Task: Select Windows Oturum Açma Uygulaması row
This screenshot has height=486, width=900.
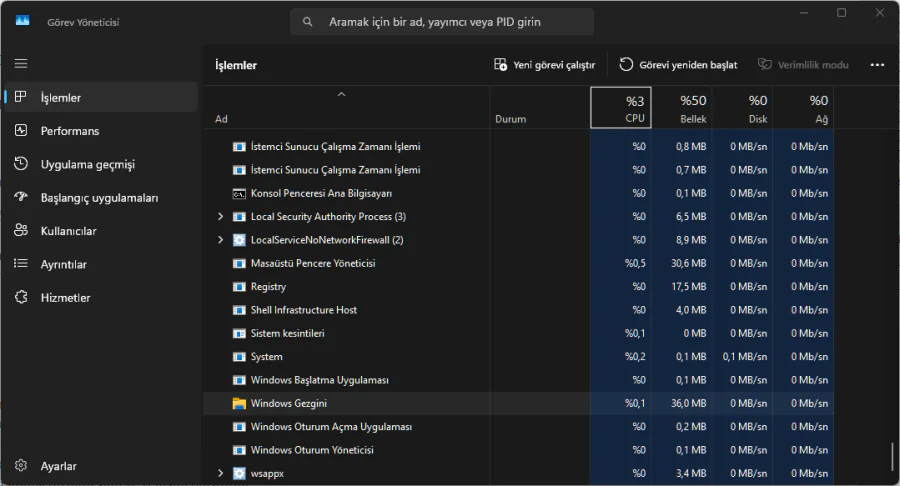Action: pos(518,426)
